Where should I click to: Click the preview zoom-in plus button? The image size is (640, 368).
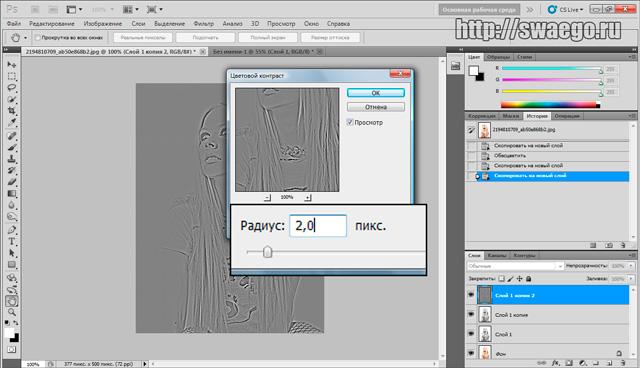point(308,197)
